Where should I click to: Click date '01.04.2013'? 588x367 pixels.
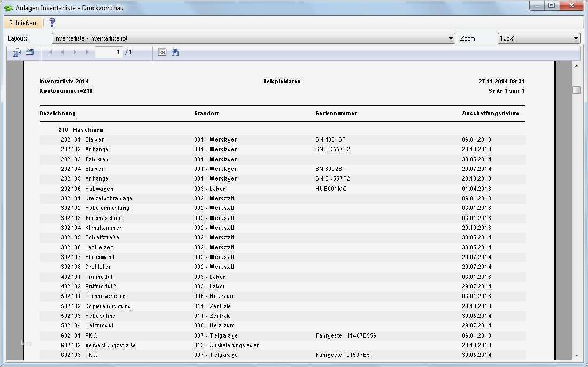pos(477,189)
